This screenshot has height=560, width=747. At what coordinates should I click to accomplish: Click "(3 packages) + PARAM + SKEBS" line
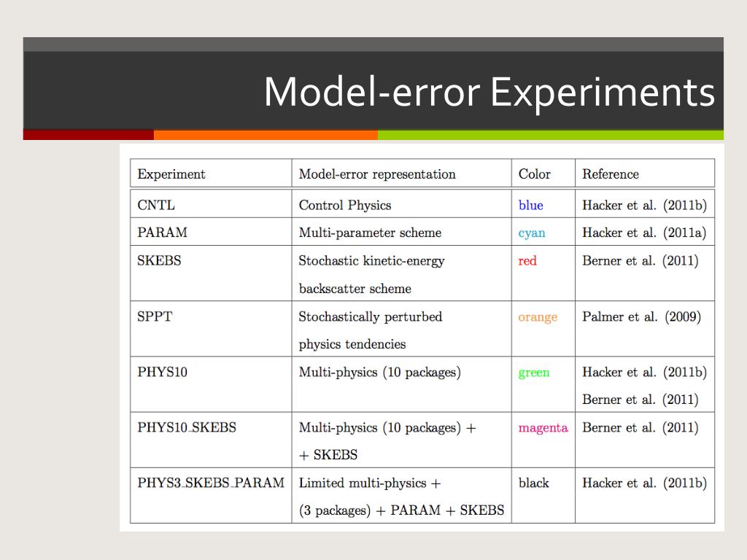[402, 510]
